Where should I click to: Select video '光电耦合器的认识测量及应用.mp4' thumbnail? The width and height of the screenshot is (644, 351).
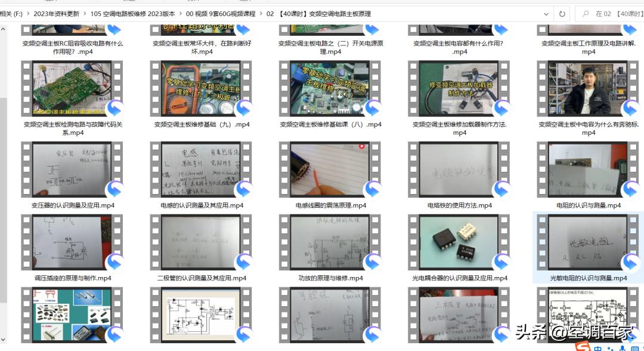459,242
